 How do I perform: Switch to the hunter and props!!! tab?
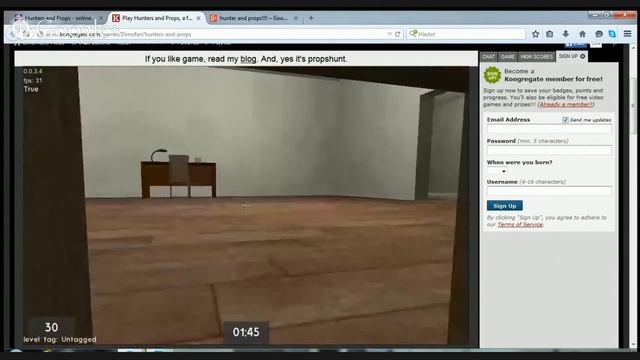pyautogui.click(x=253, y=18)
